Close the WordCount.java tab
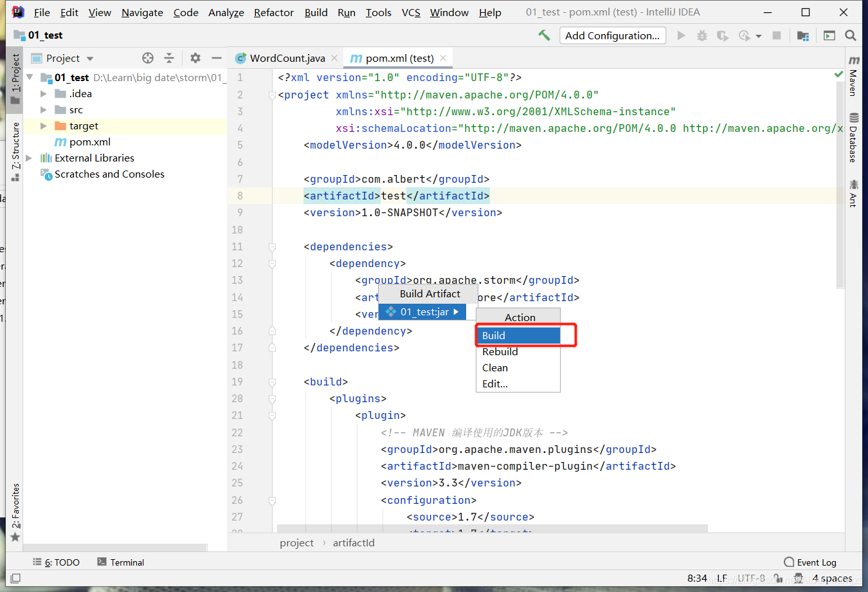This screenshot has height=592, width=868. point(334,58)
